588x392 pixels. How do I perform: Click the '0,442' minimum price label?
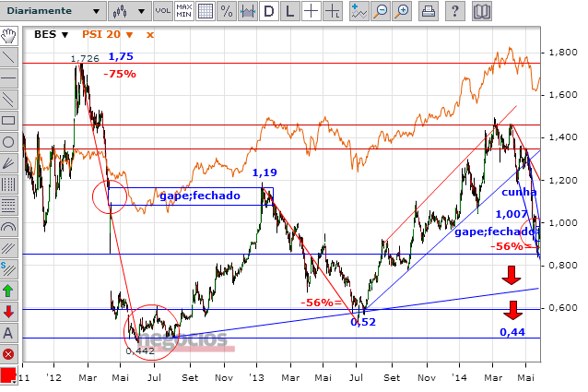140,350
